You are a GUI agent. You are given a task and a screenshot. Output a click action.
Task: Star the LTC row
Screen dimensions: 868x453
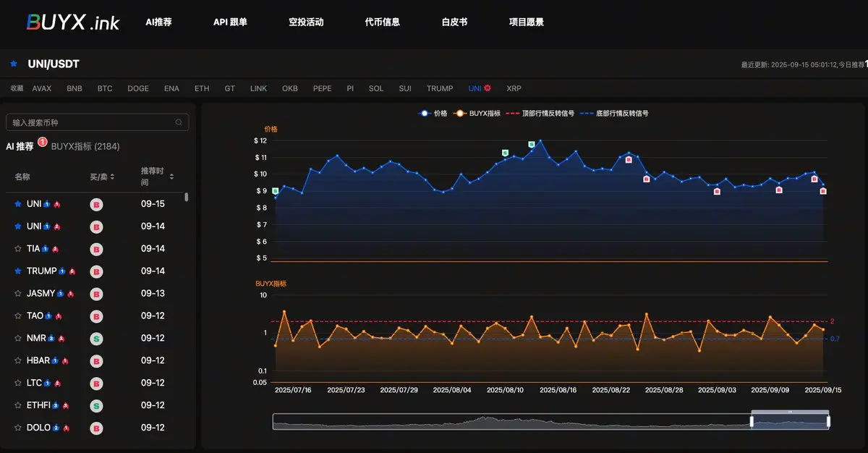click(x=18, y=383)
